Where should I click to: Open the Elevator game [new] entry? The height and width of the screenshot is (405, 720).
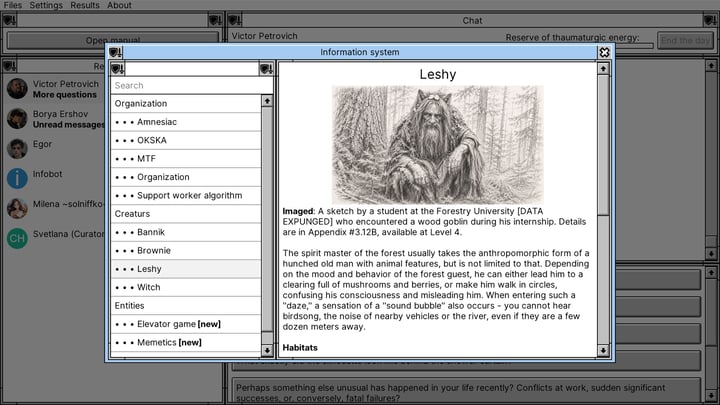click(x=186, y=324)
